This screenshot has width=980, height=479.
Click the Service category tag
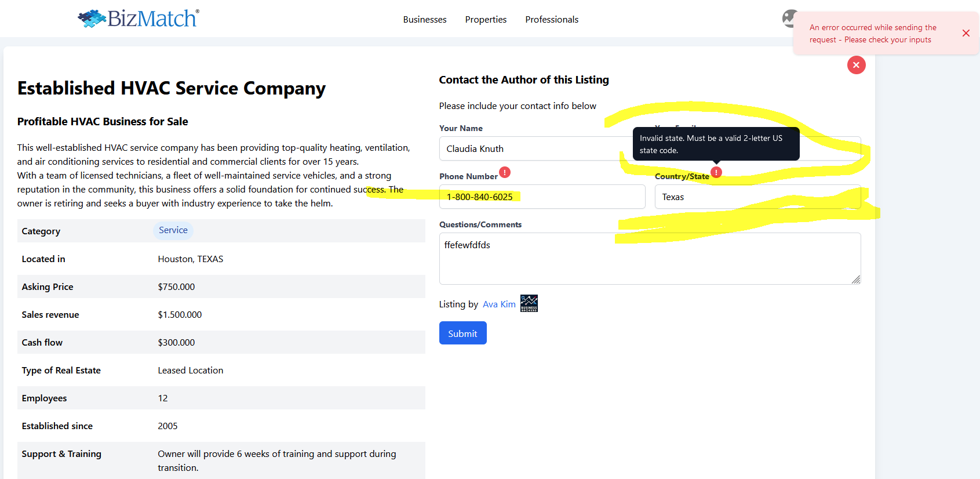(173, 230)
